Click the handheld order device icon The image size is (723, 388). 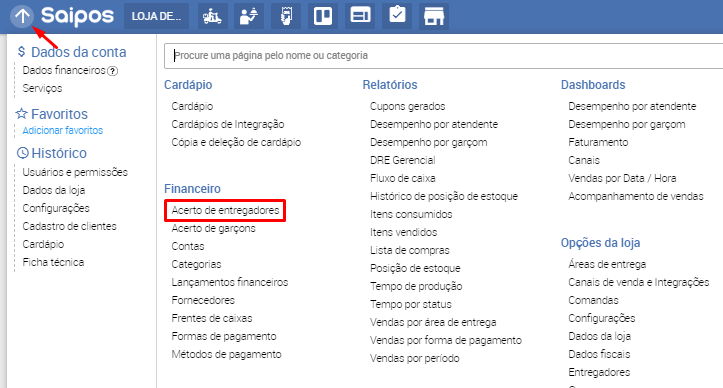click(286, 16)
